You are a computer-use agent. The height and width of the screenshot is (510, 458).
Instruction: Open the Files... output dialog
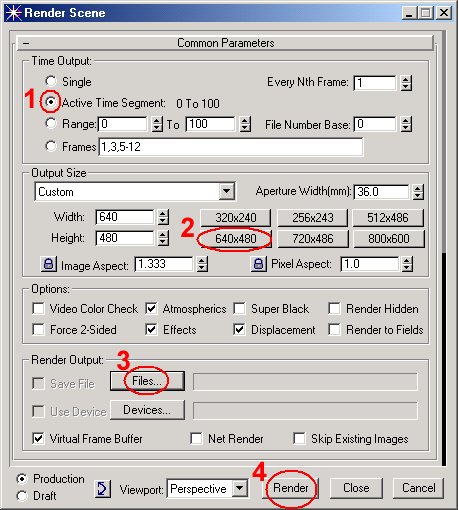point(147,381)
